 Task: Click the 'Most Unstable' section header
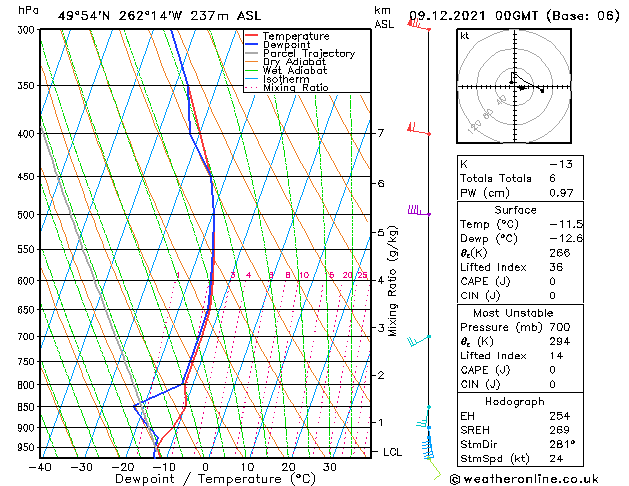(x=513, y=313)
